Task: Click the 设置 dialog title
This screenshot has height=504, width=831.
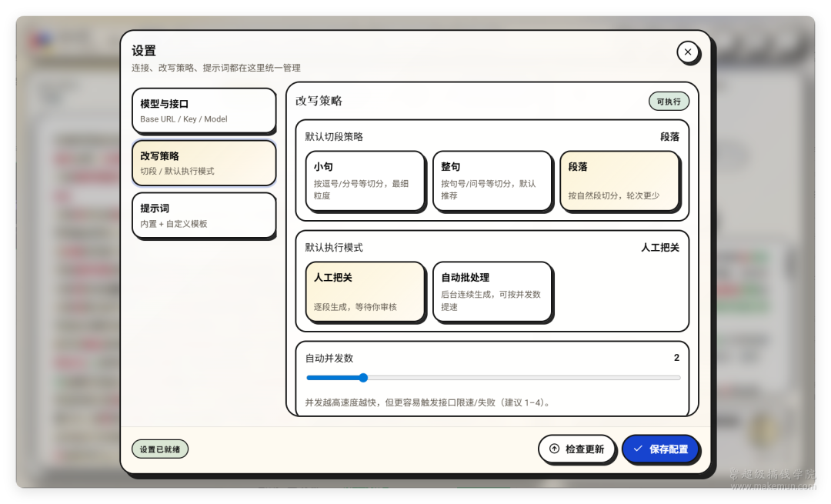Action: click(144, 51)
